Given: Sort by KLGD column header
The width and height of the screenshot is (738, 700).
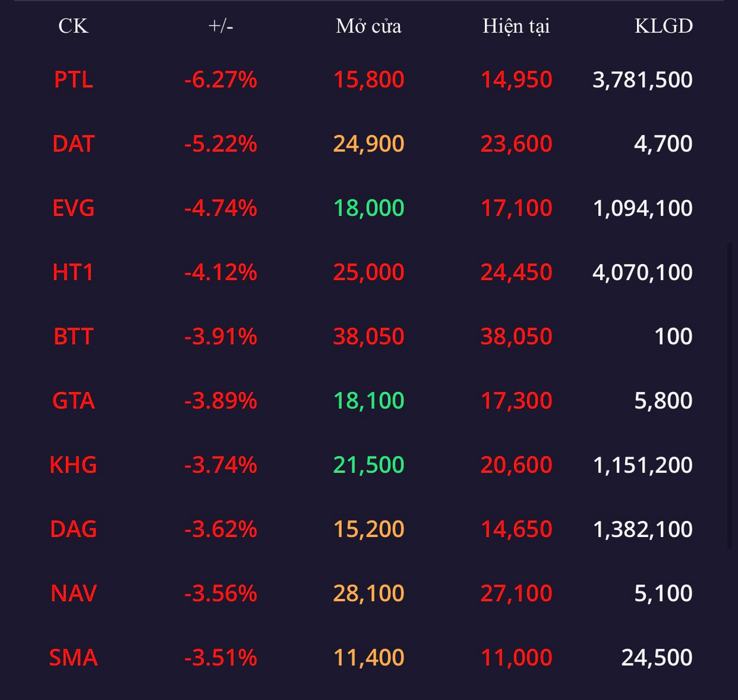Looking at the screenshot, I should pos(663,26).
